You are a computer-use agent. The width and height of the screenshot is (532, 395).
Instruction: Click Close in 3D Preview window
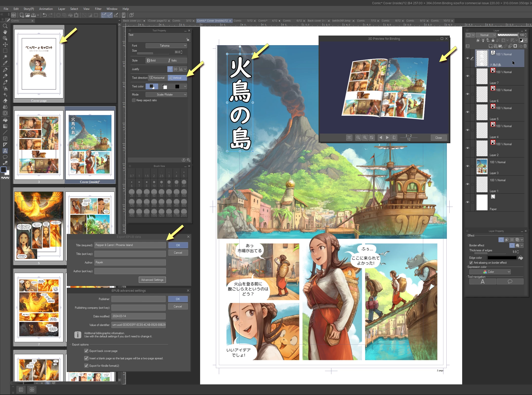click(438, 138)
